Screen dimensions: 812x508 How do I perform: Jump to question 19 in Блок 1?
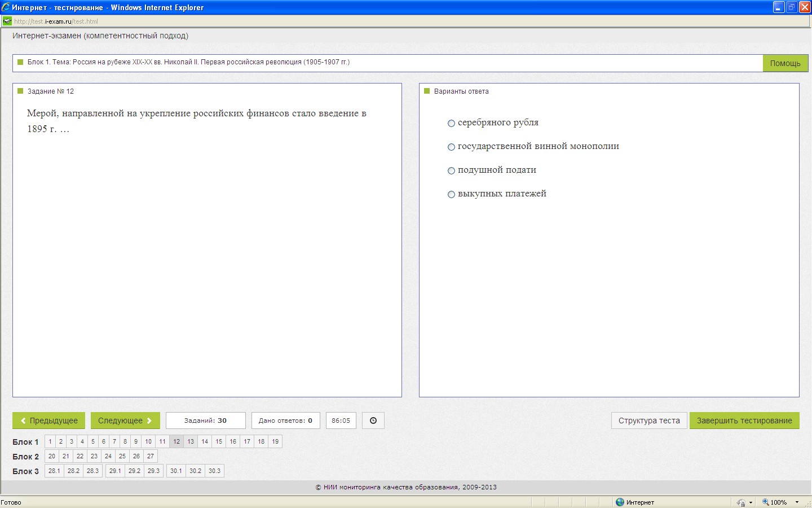[x=275, y=441]
